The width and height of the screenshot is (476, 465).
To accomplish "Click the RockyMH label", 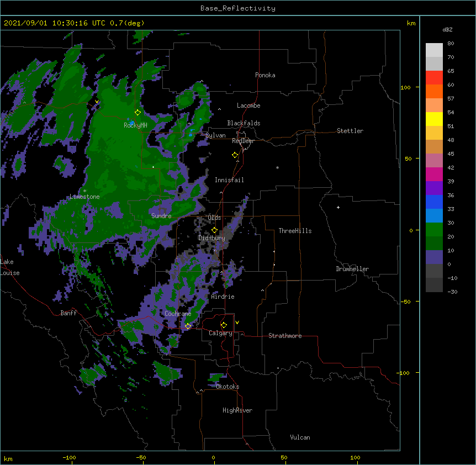I will tap(135, 125).
